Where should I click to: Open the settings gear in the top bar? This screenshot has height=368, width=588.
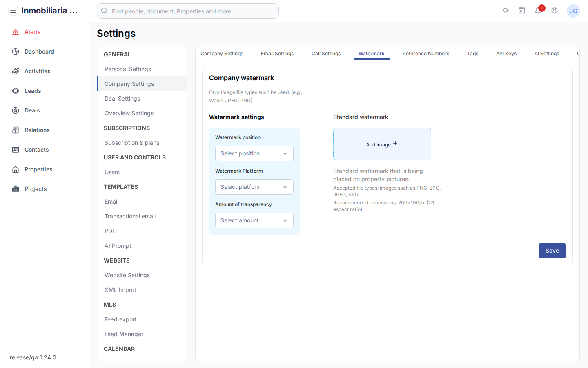coord(555,10)
